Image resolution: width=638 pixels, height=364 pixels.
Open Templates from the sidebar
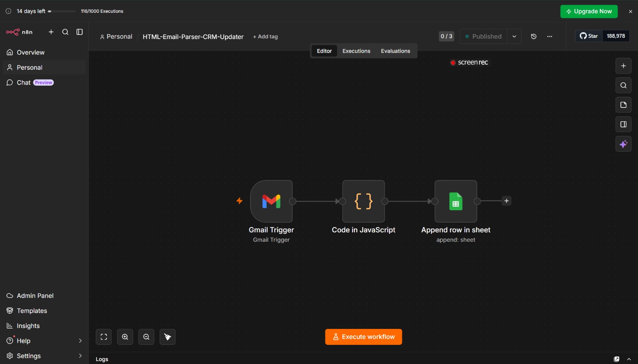point(44,311)
